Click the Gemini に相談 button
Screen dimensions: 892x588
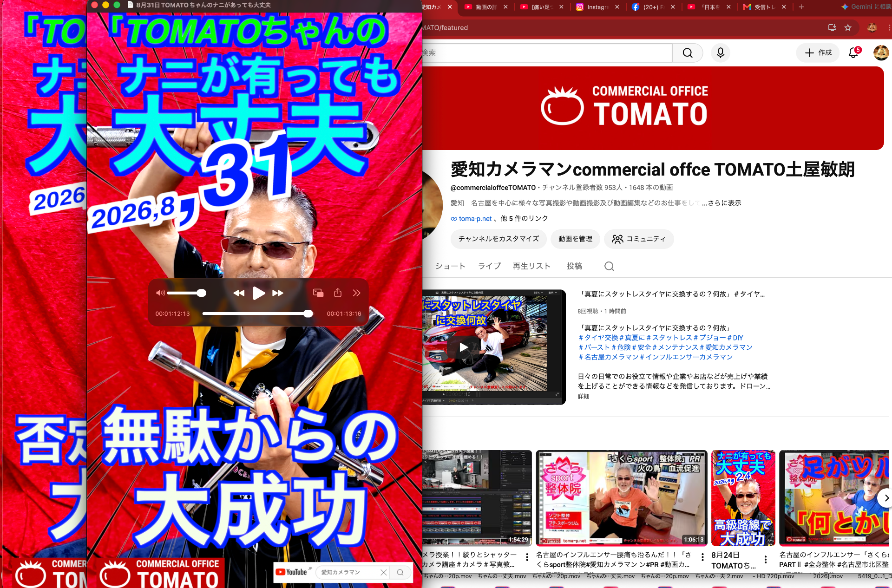point(866,7)
